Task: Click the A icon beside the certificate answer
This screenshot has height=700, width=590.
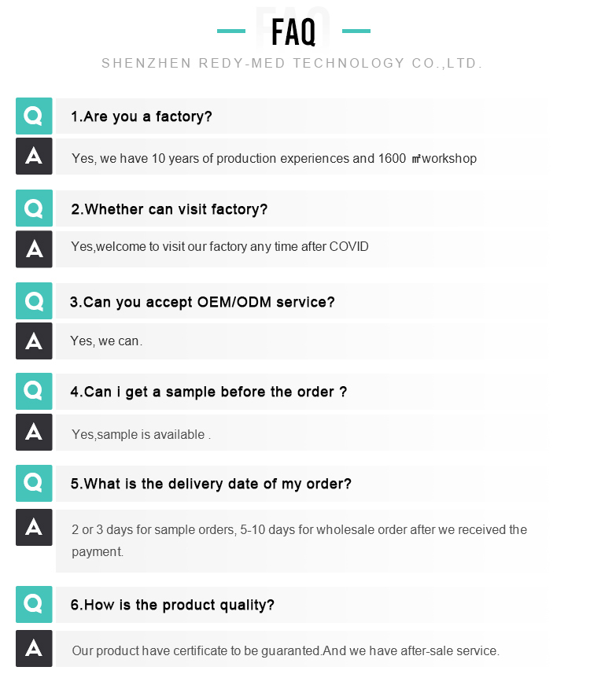Action: point(34,648)
